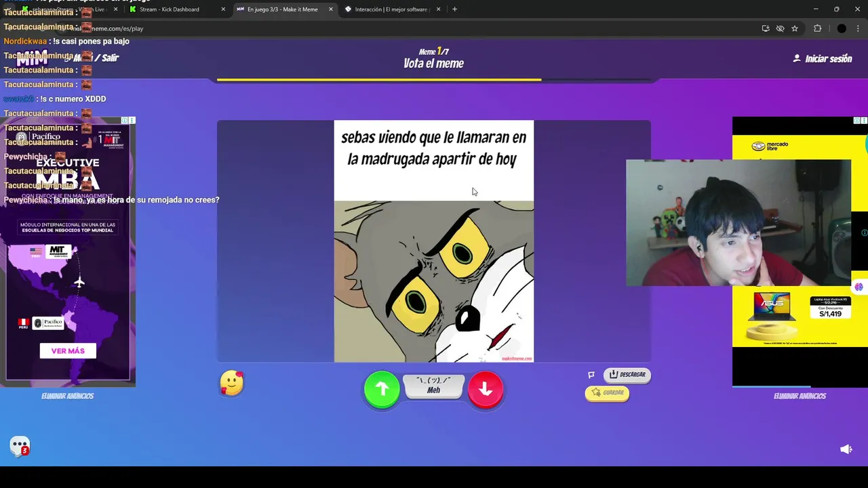Open a new browser tab
Image resolution: width=868 pixels, height=488 pixels.
(x=454, y=9)
